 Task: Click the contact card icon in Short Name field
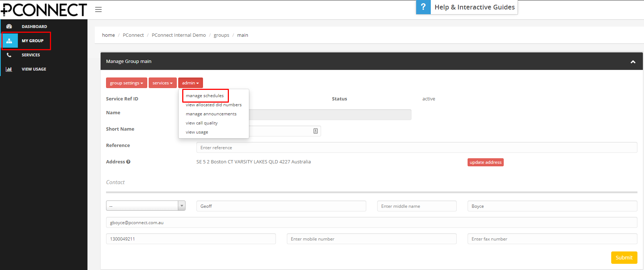316,131
